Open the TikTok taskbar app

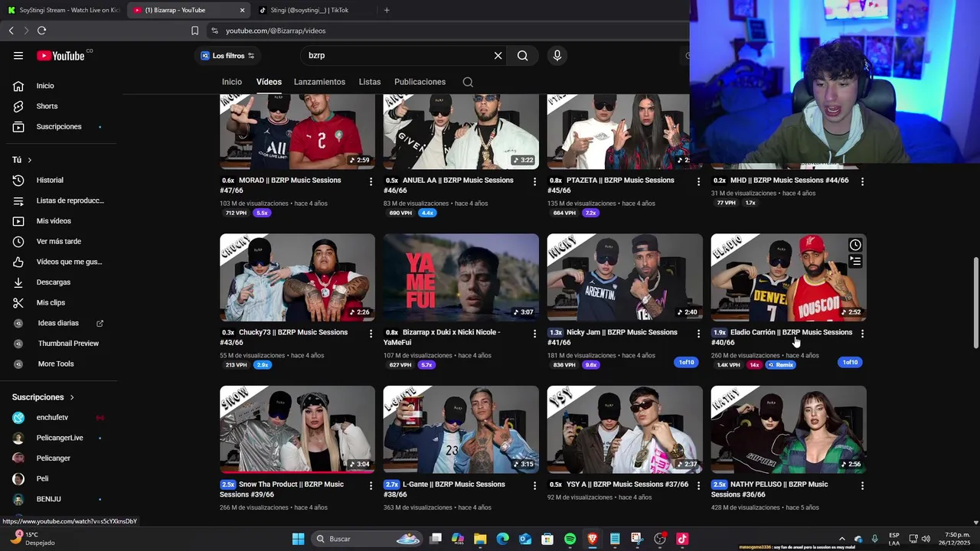coord(681,539)
